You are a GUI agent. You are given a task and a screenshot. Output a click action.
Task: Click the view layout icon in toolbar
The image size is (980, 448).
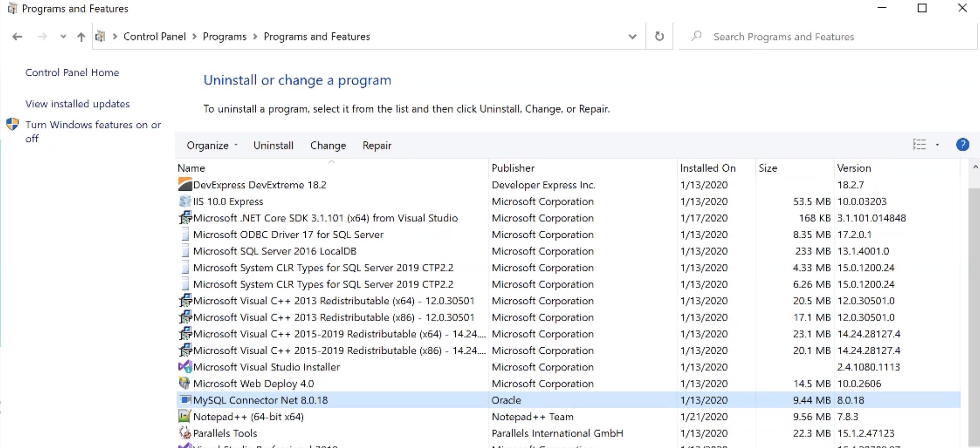click(919, 145)
